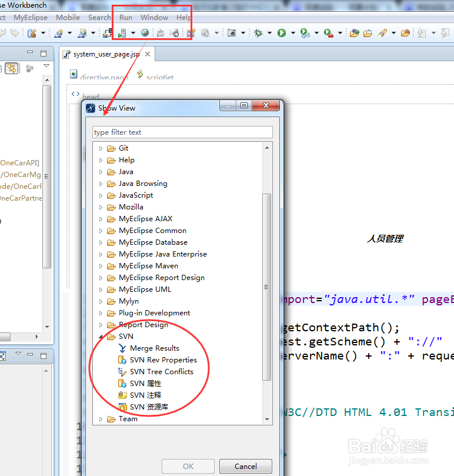Click Cancel in Show View dialog
This screenshot has height=476, width=454.
click(x=245, y=466)
